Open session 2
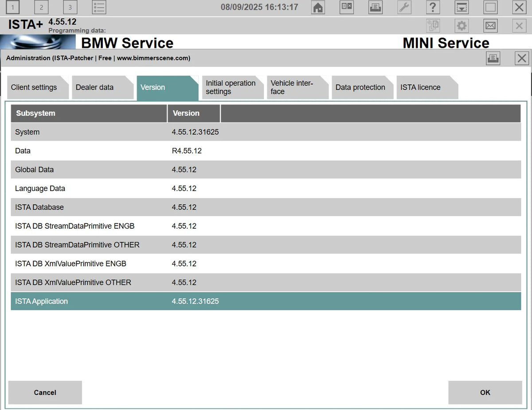The image size is (532, 410). coord(41,7)
